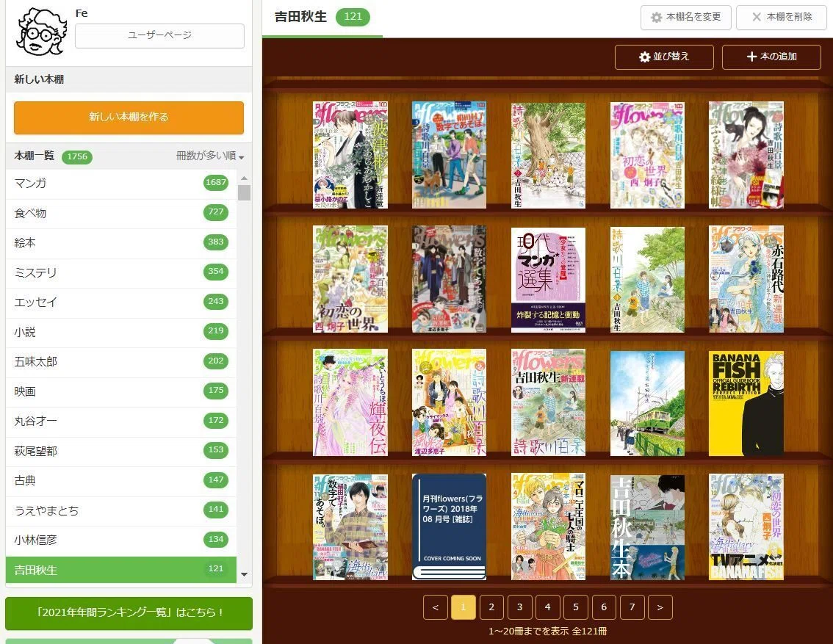Viewport: 833px width, 644px height.
Task: Select the 映画 bookshelf
Action: pyautogui.click(x=121, y=392)
